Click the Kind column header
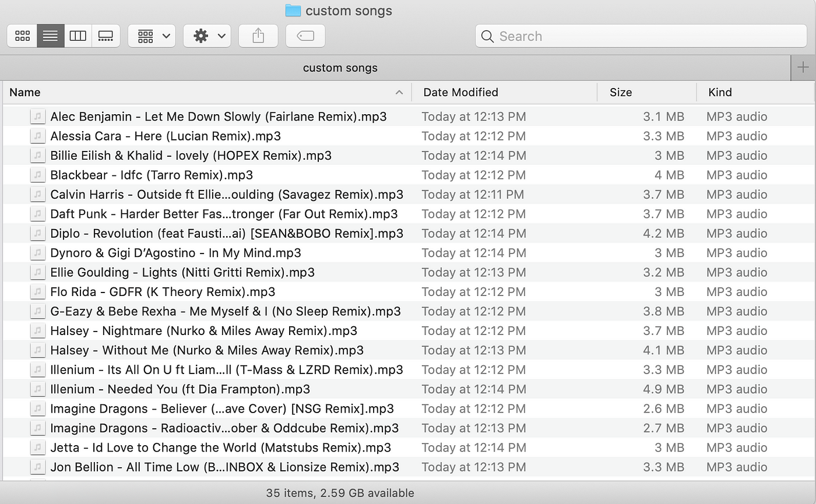This screenshot has width=816, height=504. tap(720, 92)
